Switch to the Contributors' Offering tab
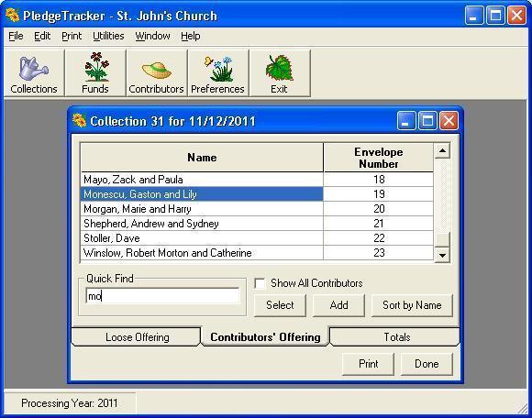 point(265,337)
